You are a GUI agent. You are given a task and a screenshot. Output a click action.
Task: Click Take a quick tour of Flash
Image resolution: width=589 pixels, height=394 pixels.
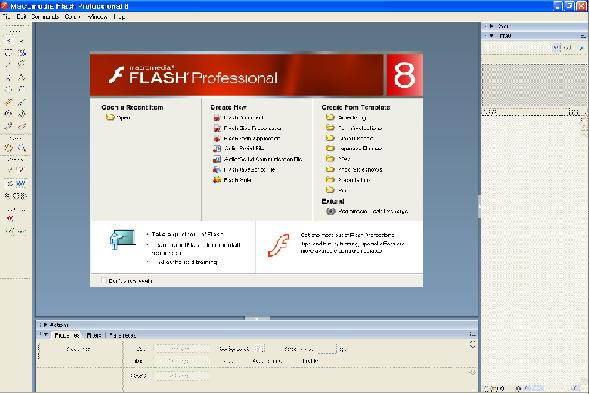tap(187, 234)
